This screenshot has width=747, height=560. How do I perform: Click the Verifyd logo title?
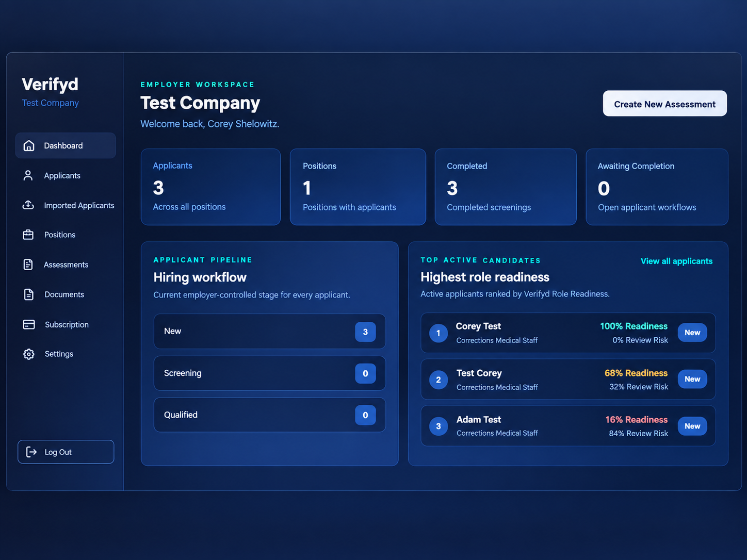click(x=50, y=84)
